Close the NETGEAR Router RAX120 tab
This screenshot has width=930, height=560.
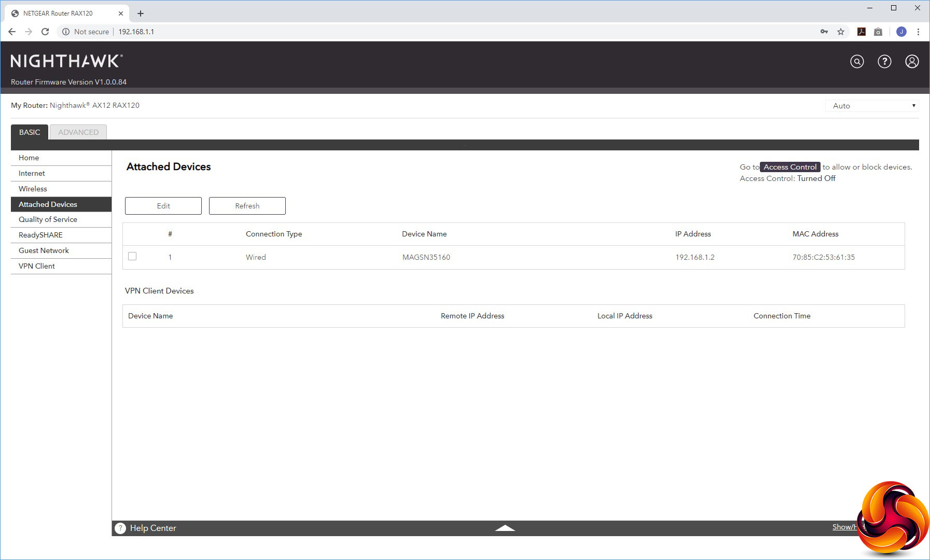pyautogui.click(x=121, y=13)
